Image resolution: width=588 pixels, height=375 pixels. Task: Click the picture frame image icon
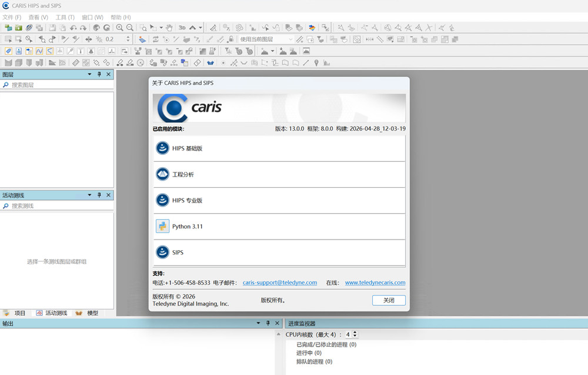click(x=306, y=51)
